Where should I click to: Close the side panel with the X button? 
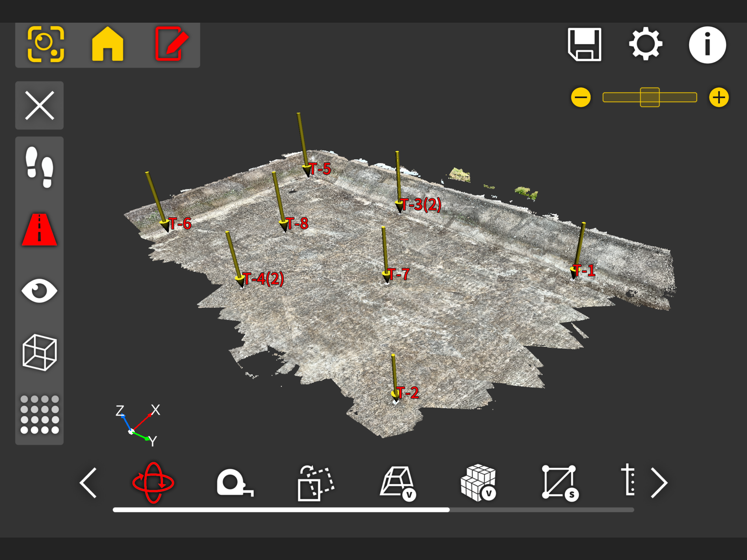point(40,105)
